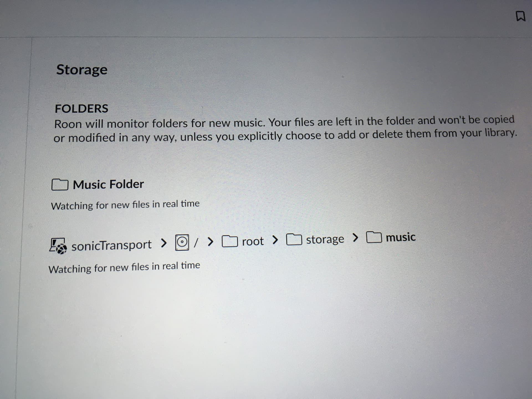
Task: Click watching status under Music Folder
Action: point(125,205)
